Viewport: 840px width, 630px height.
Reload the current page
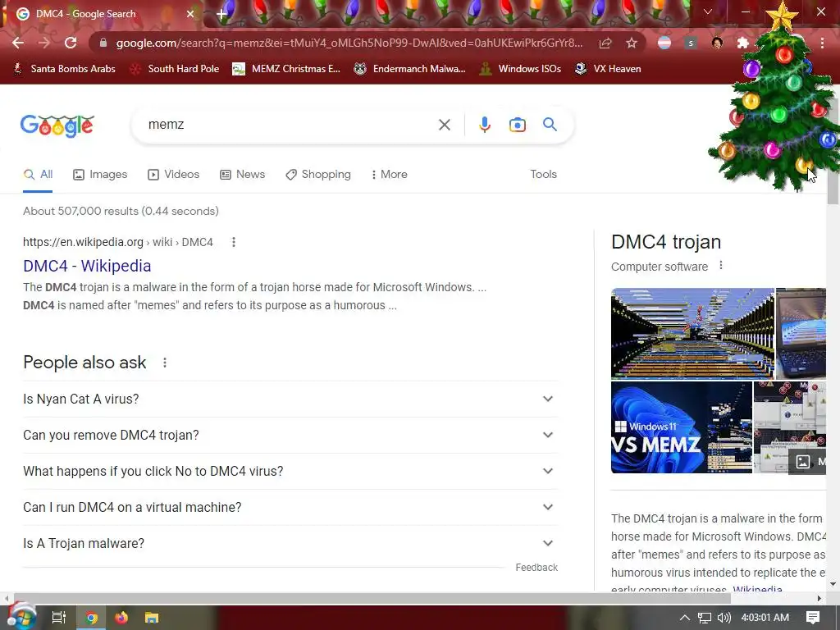(71, 43)
